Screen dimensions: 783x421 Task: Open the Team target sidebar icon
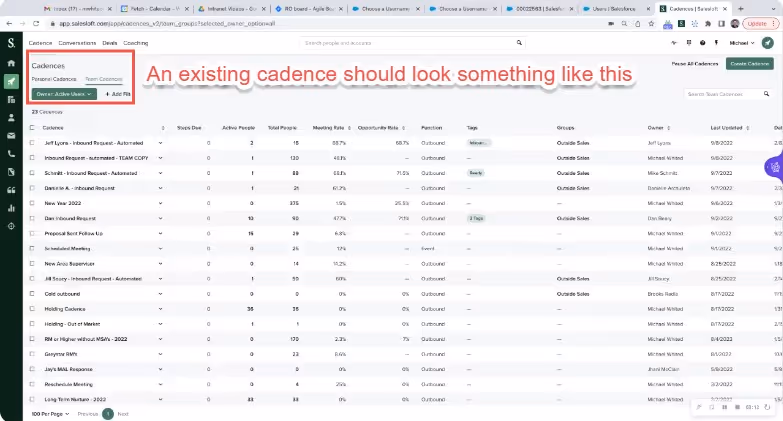coord(11,226)
